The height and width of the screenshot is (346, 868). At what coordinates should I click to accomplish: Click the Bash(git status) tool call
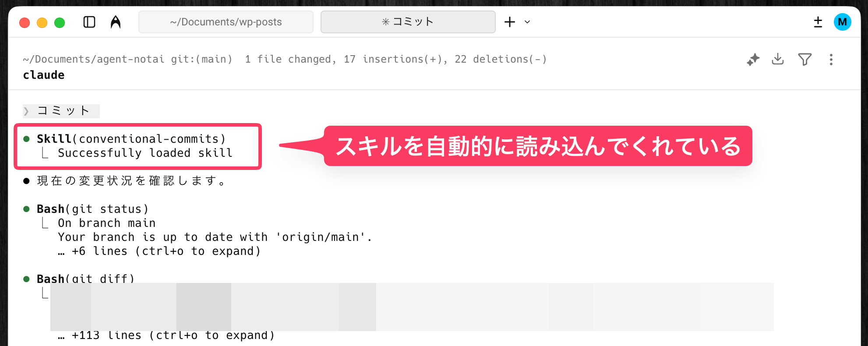click(93, 209)
